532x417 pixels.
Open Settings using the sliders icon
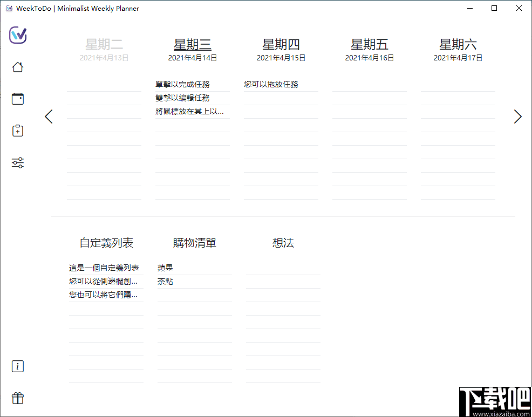pyautogui.click(x=17, y=162)
